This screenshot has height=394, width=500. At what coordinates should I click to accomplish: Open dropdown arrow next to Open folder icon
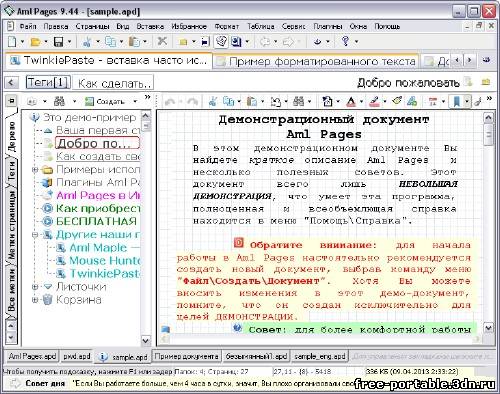pos(46,42)
